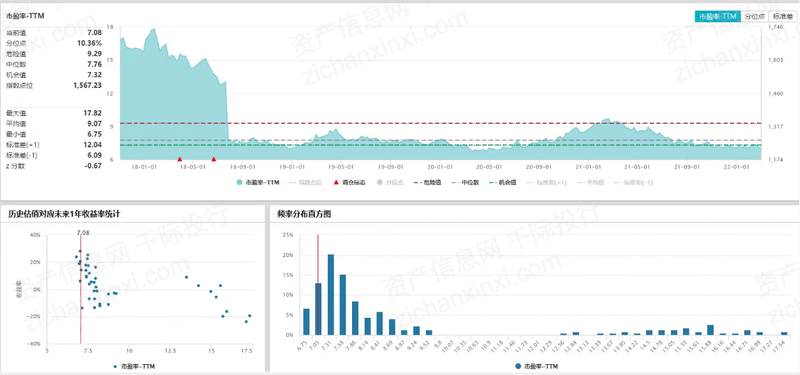
Task: Hide the 中位数 dashed gray line legend
Action: (x=465, y=182)
